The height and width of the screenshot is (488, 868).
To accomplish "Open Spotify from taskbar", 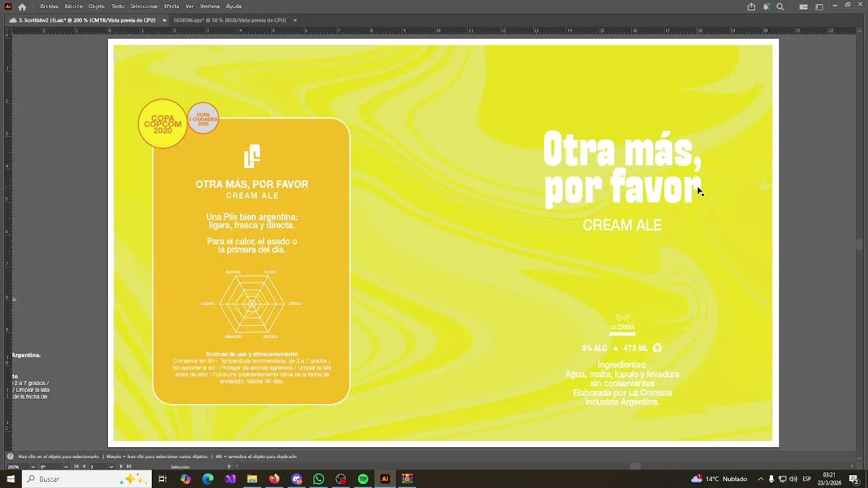I will click(x=363, y=479).
